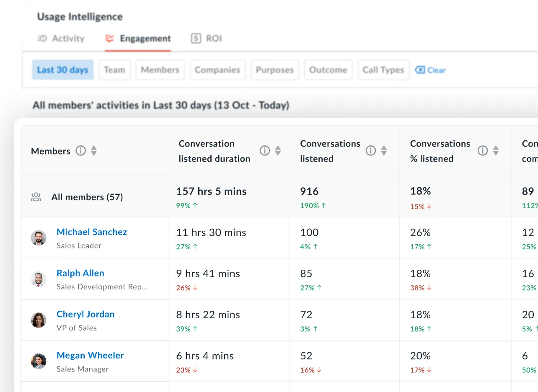
Task: Click the 157 hrs 5 mins total
Action: (211, 191)
